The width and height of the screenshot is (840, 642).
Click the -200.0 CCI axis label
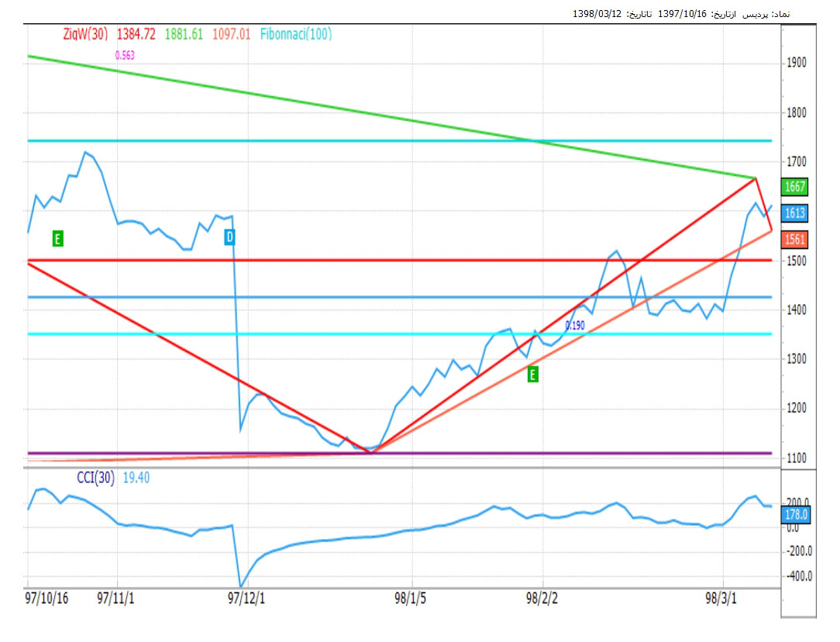pos(798,551)
